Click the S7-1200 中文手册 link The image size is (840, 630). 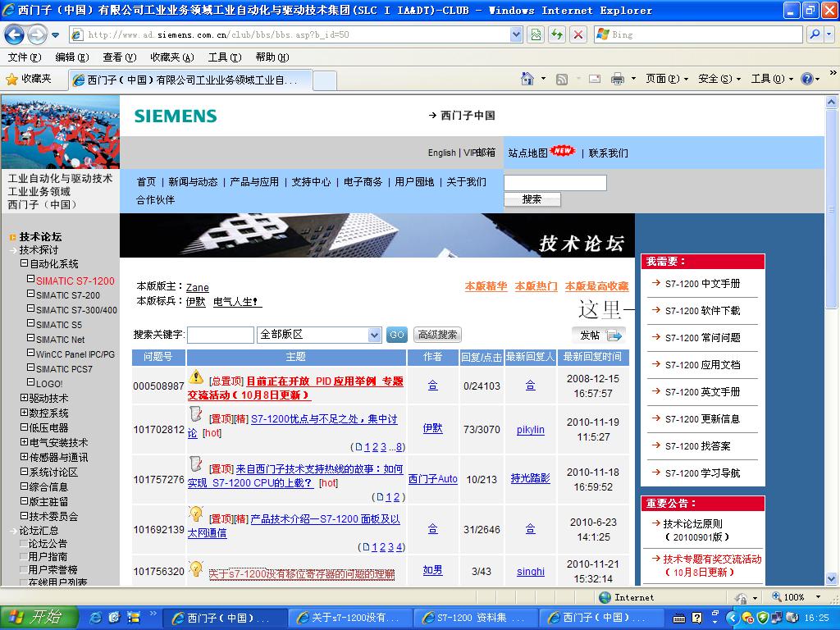pos(702,283)
